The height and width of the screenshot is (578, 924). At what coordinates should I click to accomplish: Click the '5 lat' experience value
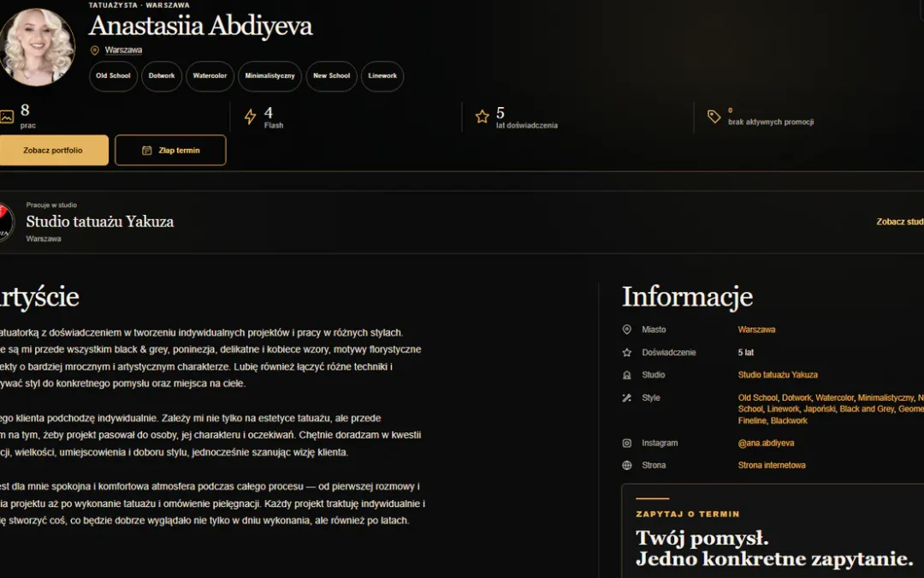tap(746, 353)
